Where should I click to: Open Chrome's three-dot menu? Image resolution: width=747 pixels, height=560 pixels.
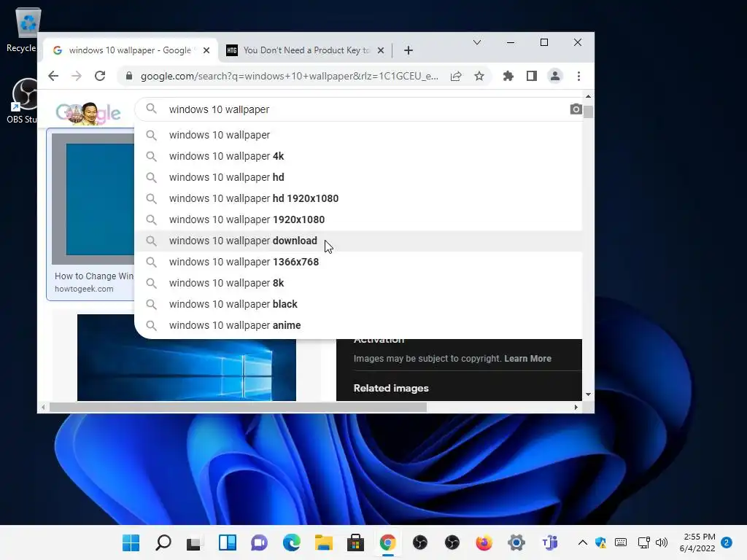pos(578,76)
